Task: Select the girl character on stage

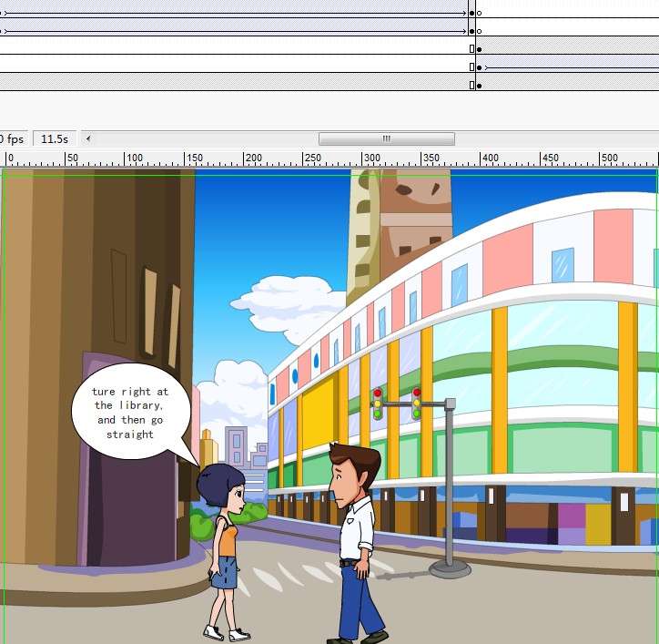Action: pyautogui.click(x=224, y=547)
